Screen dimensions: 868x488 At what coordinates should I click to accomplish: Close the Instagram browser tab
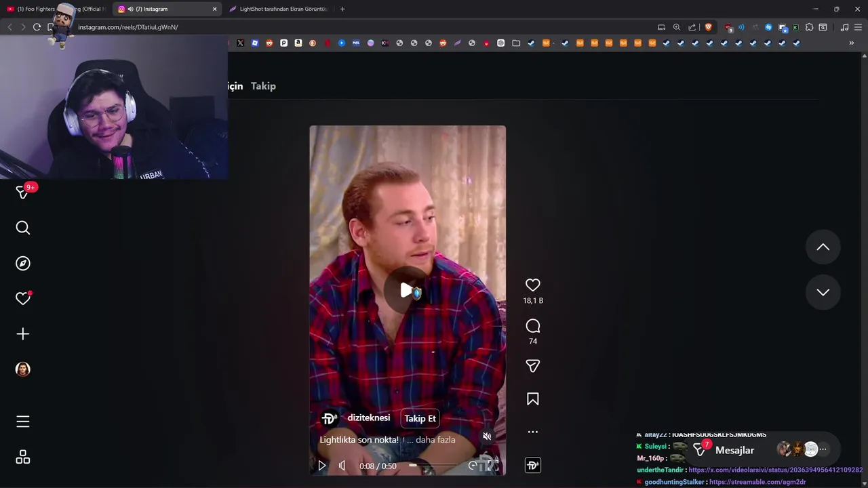pos(215,9)
